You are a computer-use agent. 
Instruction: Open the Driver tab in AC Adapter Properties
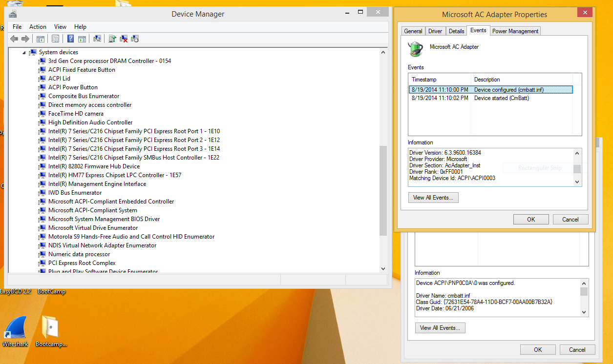pos(435,31)
